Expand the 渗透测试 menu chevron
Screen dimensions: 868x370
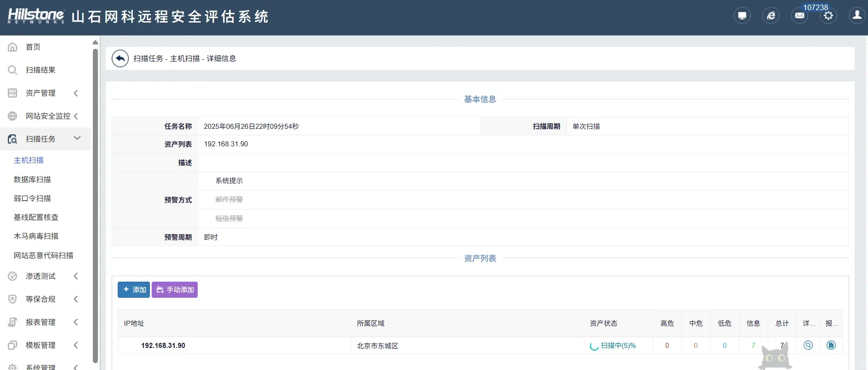pos(76,276)
